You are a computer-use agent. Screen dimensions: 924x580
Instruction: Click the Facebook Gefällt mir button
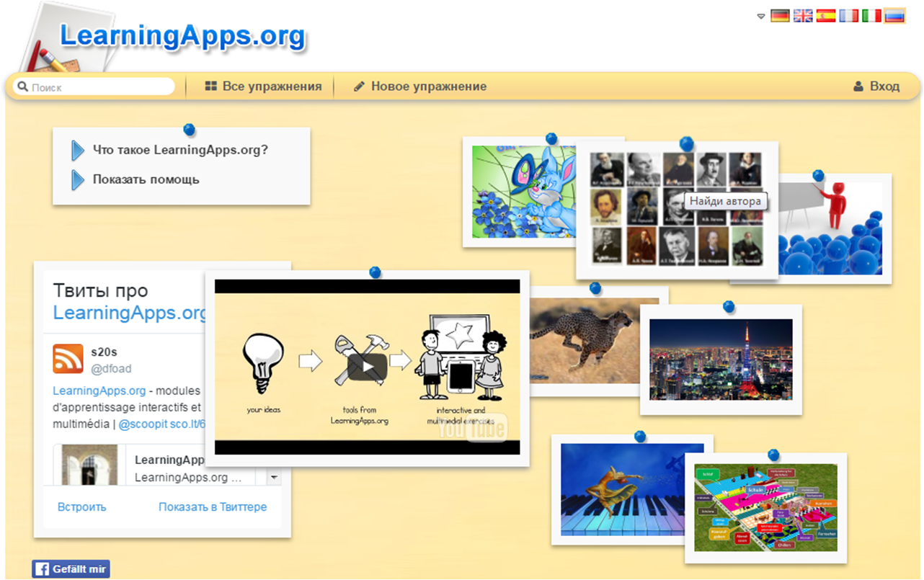(71, 569)
